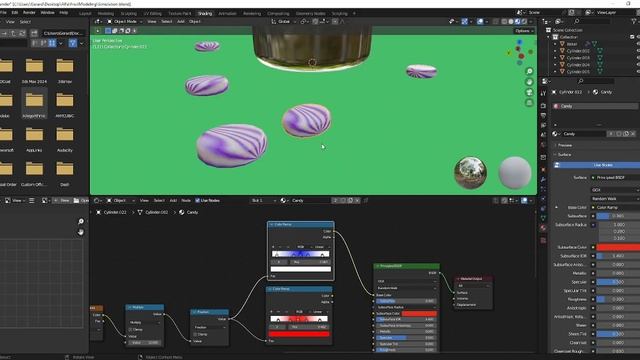Screen dimensions: 640x360
Task: Toggle node editor overlay button
Action: click(524, 200)
